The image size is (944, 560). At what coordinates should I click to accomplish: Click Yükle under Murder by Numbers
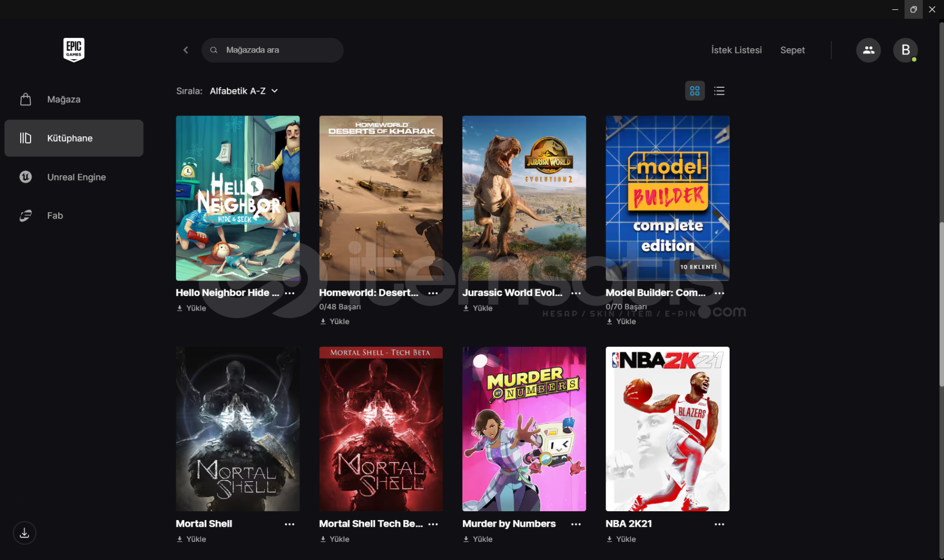click(x=478, y=539)
